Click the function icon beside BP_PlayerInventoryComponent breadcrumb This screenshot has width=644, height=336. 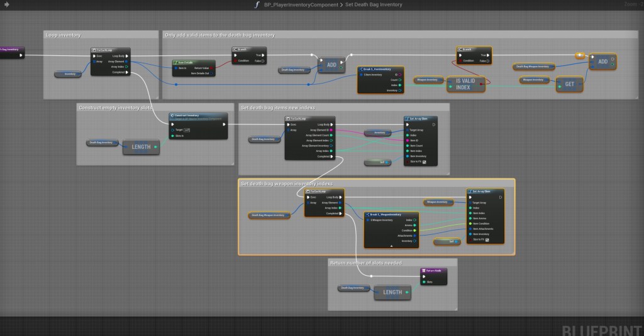click(256, 5)
